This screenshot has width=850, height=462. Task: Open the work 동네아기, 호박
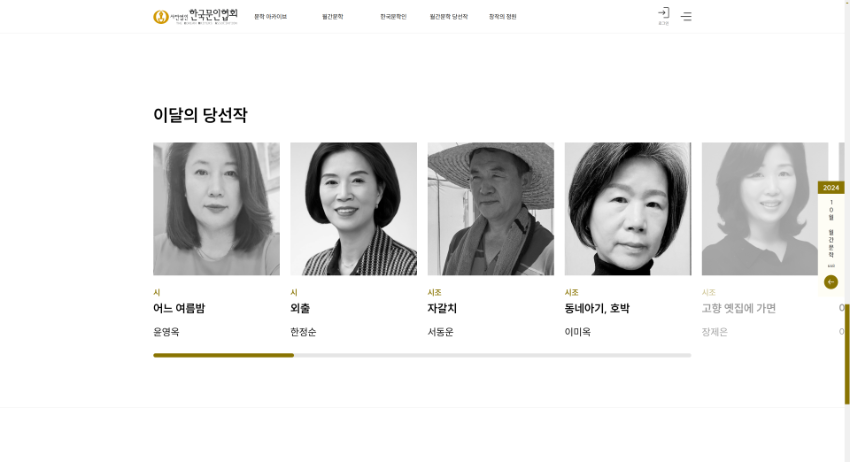[597, 309]
